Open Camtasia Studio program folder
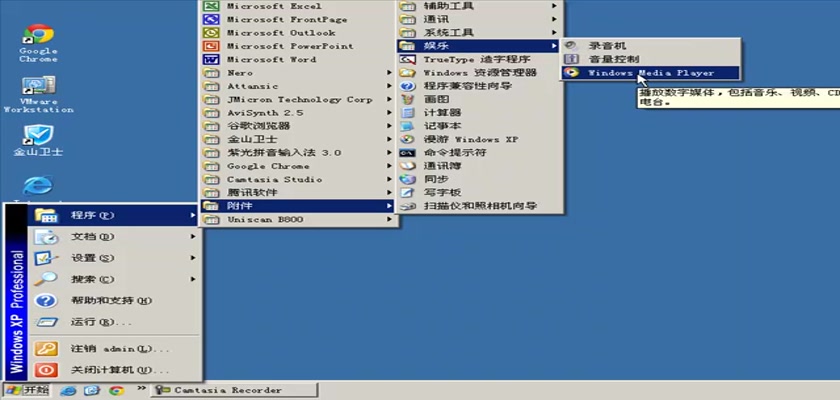The width and height of the screenshot is (840, 400). coord(299,179)
